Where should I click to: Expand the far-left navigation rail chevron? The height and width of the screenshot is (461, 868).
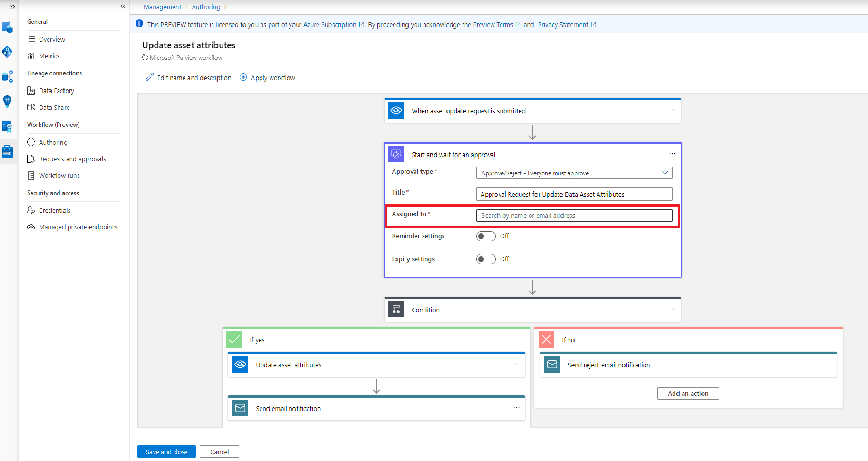pos(12,7)
